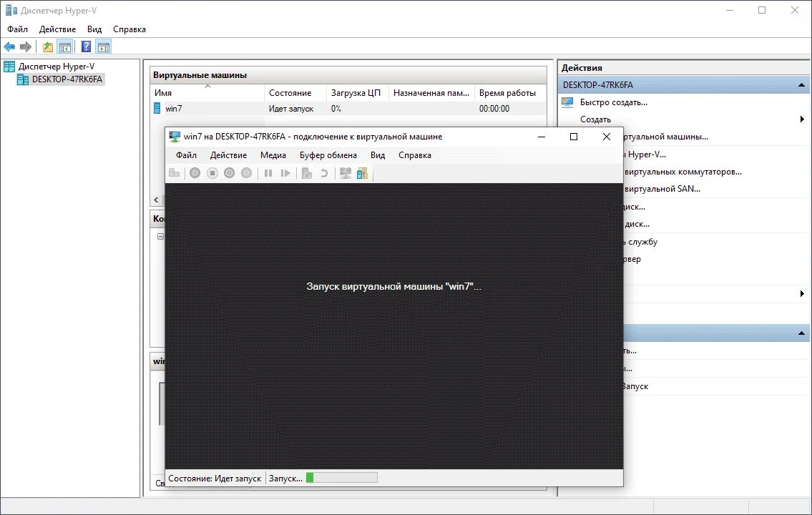Click the 00:00:00 uptime cell
The image size is (812, 515).
click(x=494, y=108)
